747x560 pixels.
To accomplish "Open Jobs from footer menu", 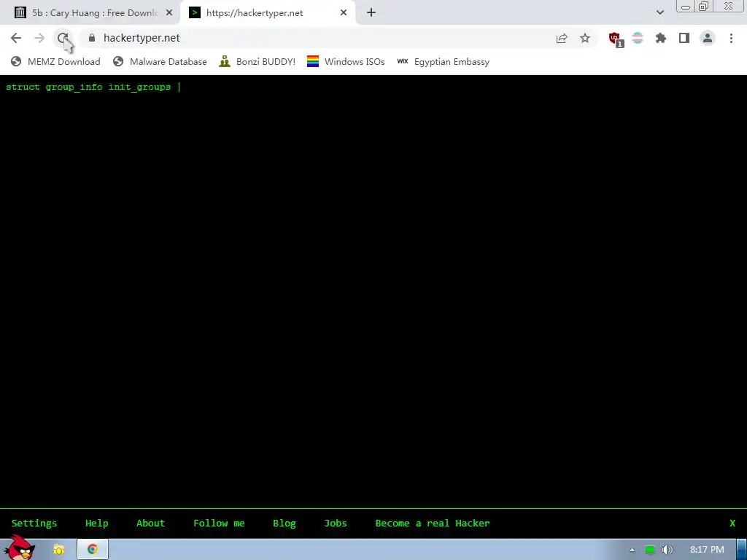I will (336, 523).
